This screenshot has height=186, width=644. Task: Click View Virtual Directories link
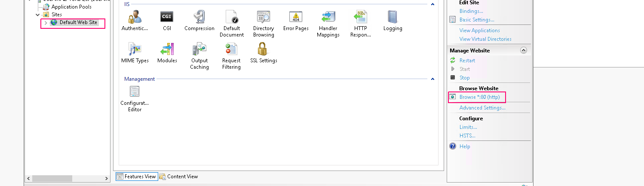tap(485, 39)
